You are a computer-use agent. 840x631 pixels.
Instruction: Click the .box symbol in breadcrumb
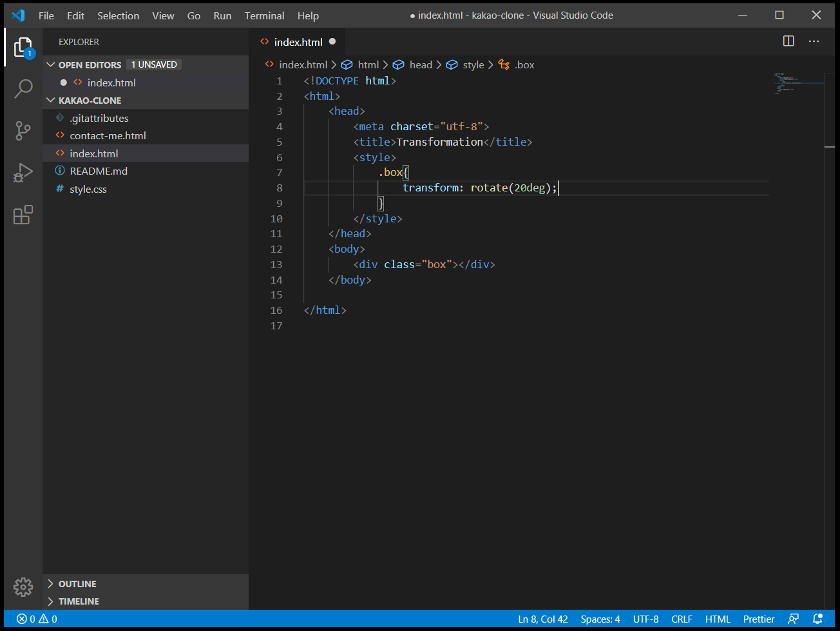[517, 64]
